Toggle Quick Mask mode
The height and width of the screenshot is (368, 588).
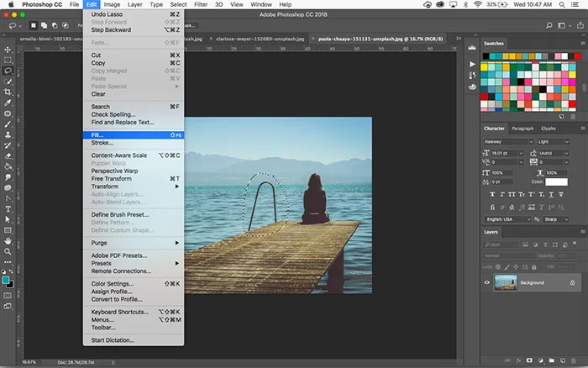pyautogui.click(x=8, y=296)
